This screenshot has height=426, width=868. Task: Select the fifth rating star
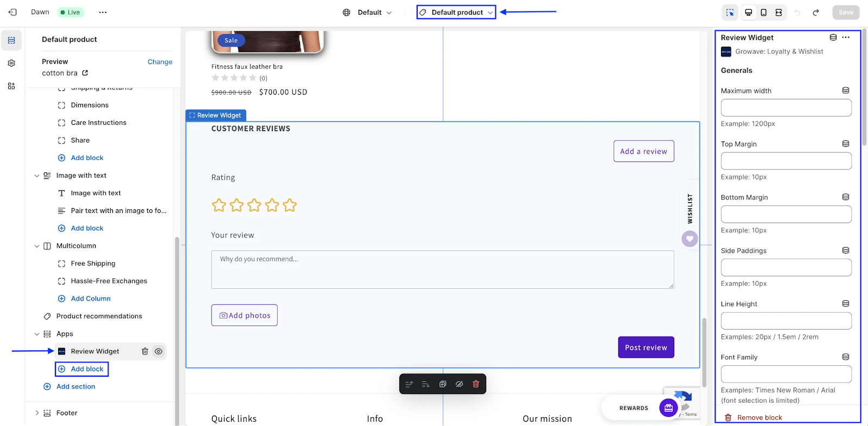(x=290, y=205)
